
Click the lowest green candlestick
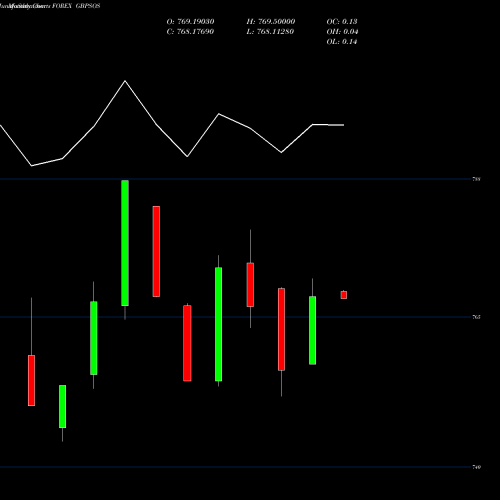pos(62,406)
